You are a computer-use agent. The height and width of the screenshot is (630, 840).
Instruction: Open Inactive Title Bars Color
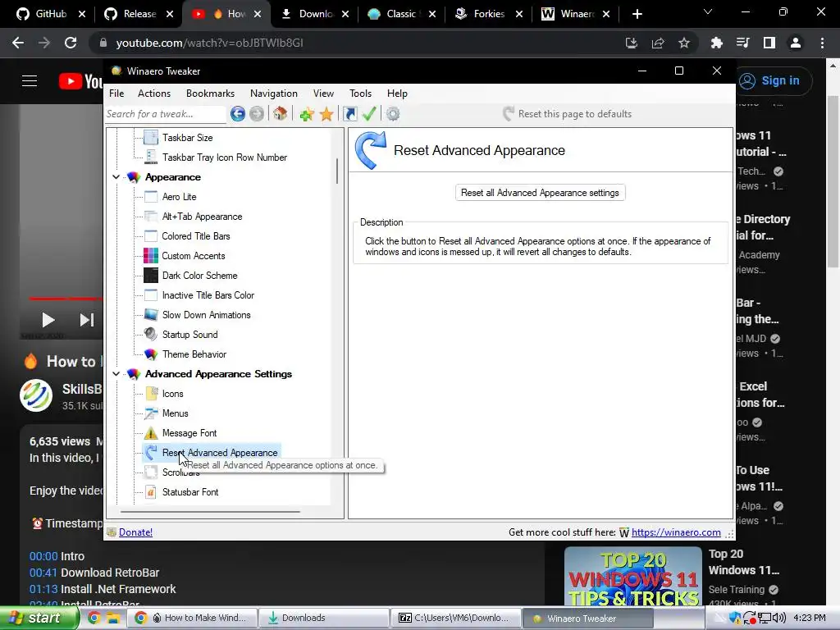208,295
